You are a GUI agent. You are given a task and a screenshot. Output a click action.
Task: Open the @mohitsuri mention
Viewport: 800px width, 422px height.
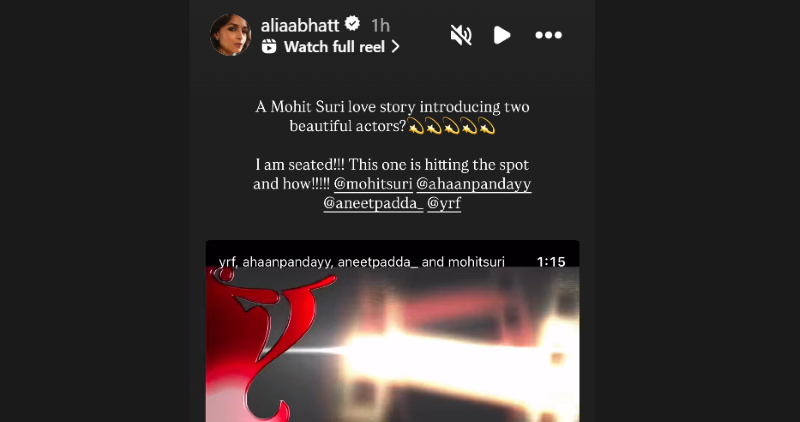point(373,184)
